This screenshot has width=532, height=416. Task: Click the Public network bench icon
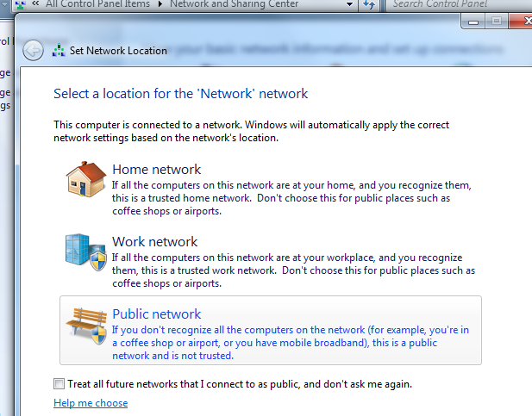85,327
